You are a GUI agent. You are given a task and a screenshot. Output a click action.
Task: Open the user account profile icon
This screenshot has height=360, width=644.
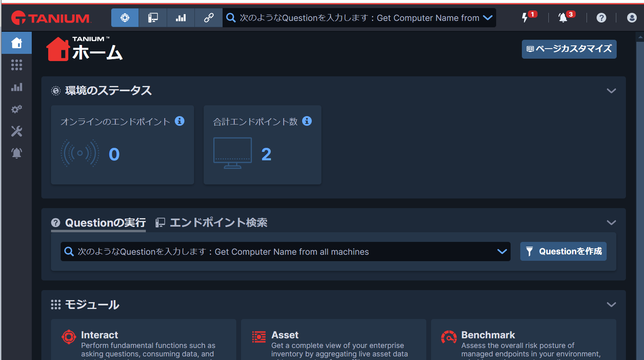pos(632,18)
